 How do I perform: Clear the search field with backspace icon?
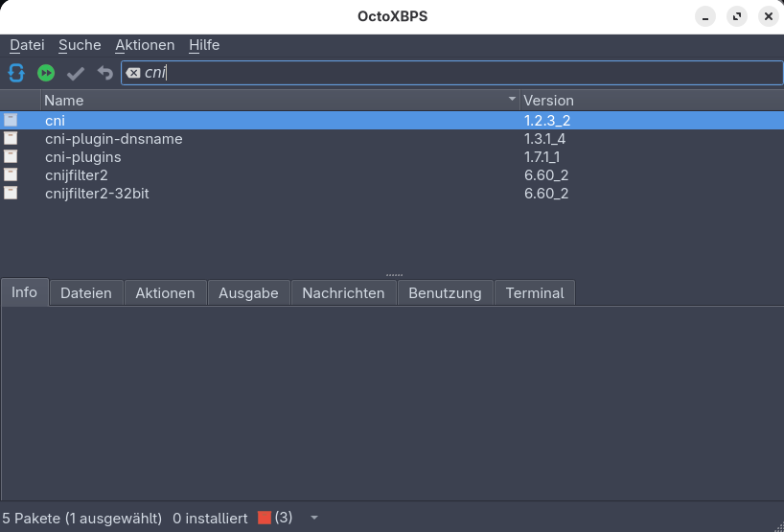pyautogui.click(x=133, y=73)
